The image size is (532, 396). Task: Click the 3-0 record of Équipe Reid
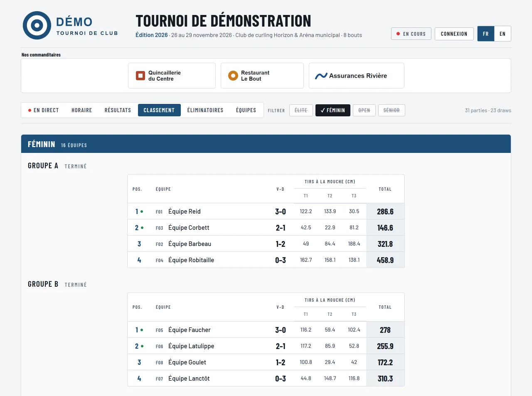point(281,212)
